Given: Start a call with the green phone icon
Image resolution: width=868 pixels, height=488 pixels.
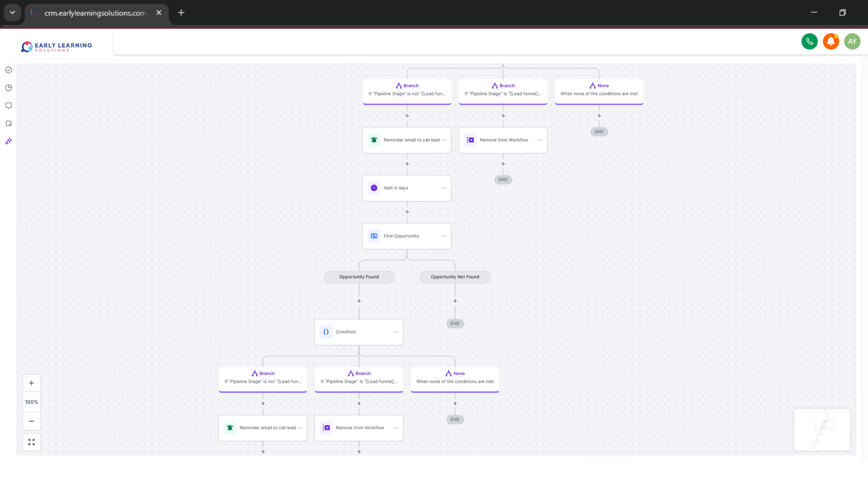Looking at the screenshot, I should (x=810, y=42).
